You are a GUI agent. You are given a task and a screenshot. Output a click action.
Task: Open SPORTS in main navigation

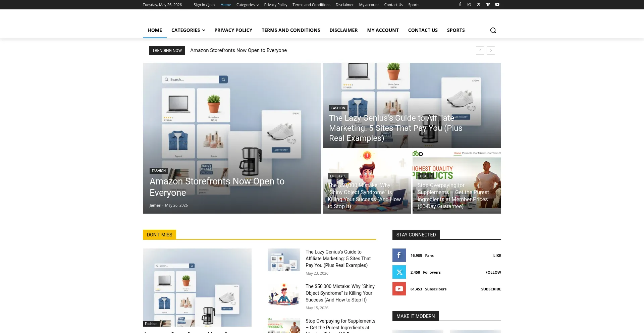(x=456, y=30)
